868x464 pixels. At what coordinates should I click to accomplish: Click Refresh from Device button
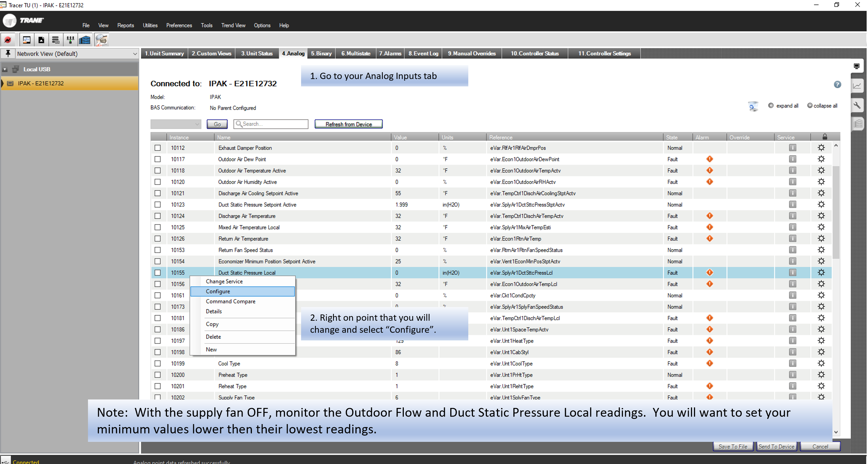348,124
